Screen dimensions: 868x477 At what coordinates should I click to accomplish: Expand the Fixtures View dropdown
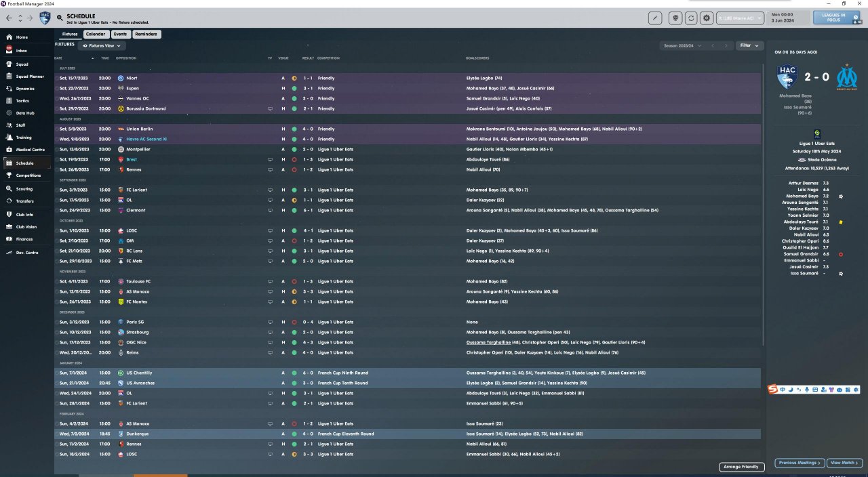click(102, 45)
